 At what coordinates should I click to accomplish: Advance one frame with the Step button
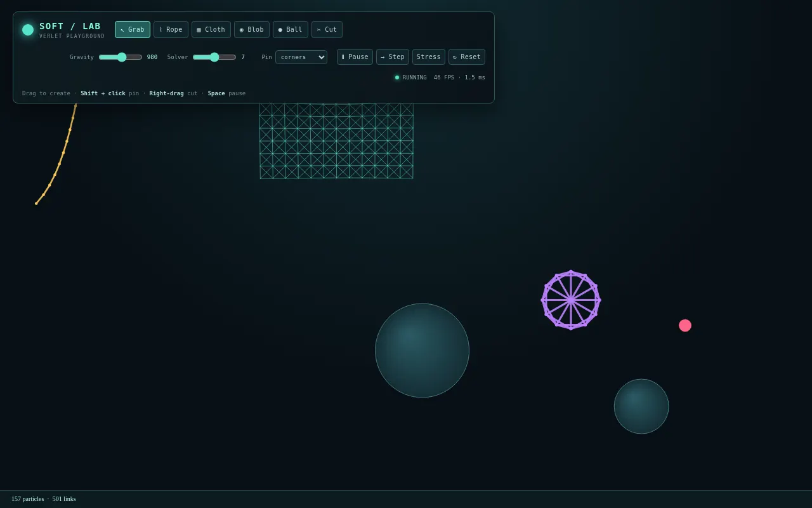[393, 57]
